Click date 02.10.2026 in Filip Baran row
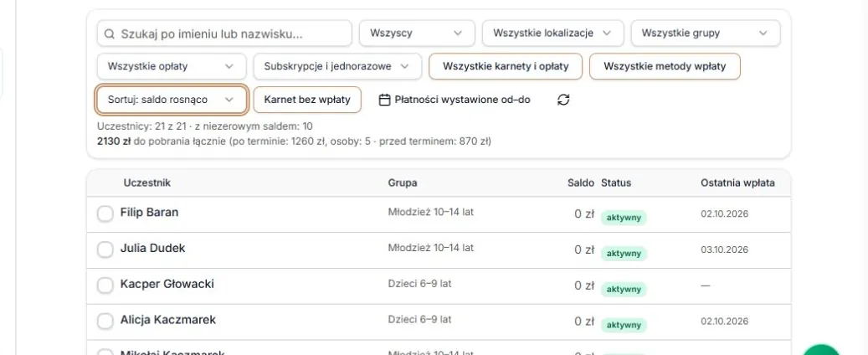The height and width of the screenshot is (355, 868). click(x=725, y=214)
